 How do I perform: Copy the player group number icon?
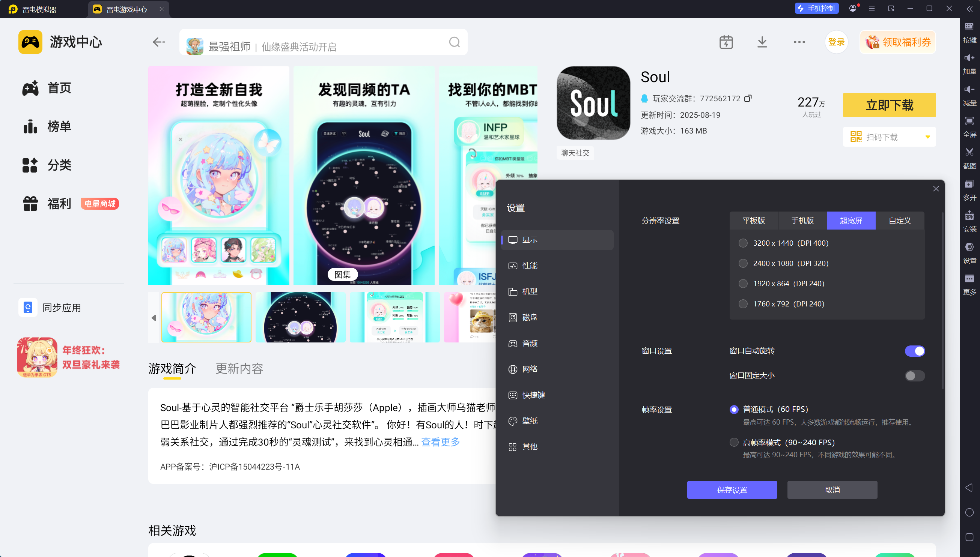[748, 98]
